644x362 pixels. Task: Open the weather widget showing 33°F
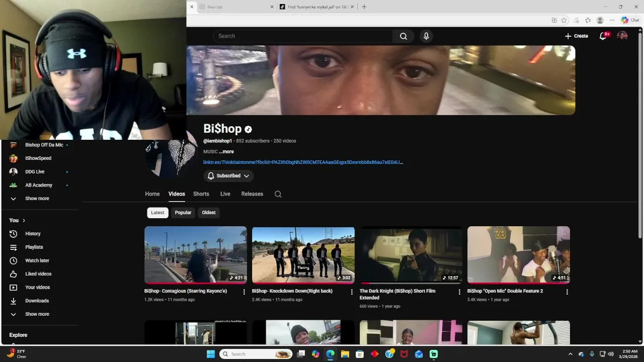pos(16,354)
